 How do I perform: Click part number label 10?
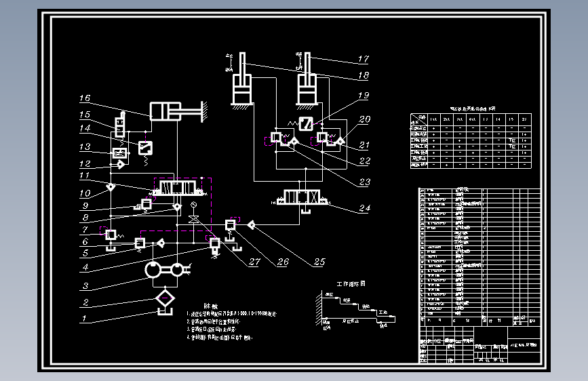[85, 193]
